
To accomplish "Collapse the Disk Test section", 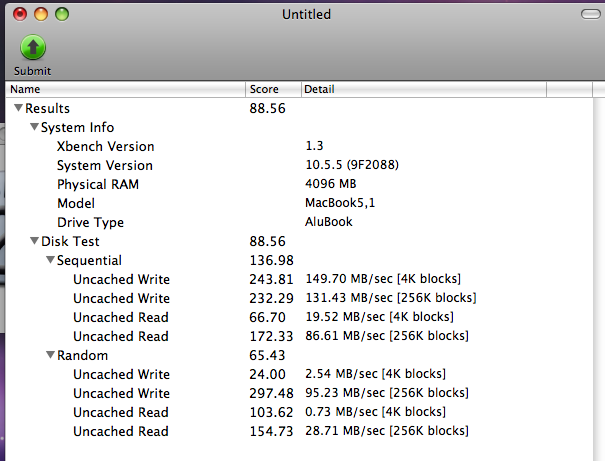I will pyautogui.click(x=34, y=241).
